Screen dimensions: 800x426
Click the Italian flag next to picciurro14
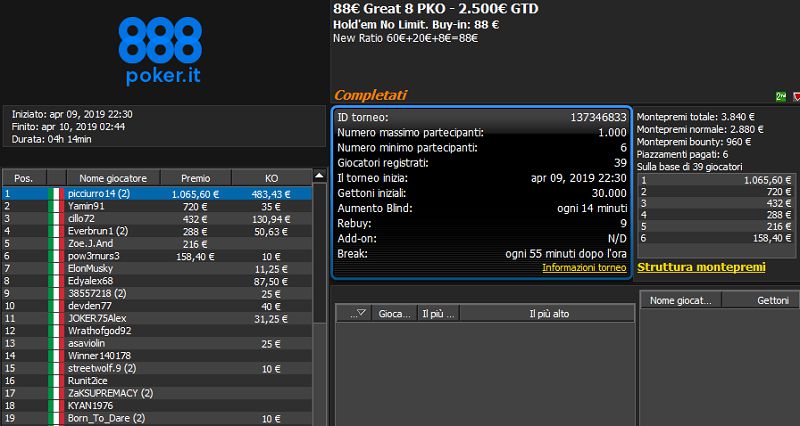(x=56, y=193)
